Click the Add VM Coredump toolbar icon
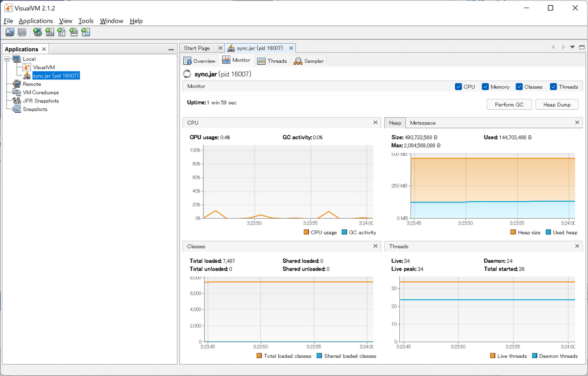The width and height of the screenshot is (588, 376). 61,32
